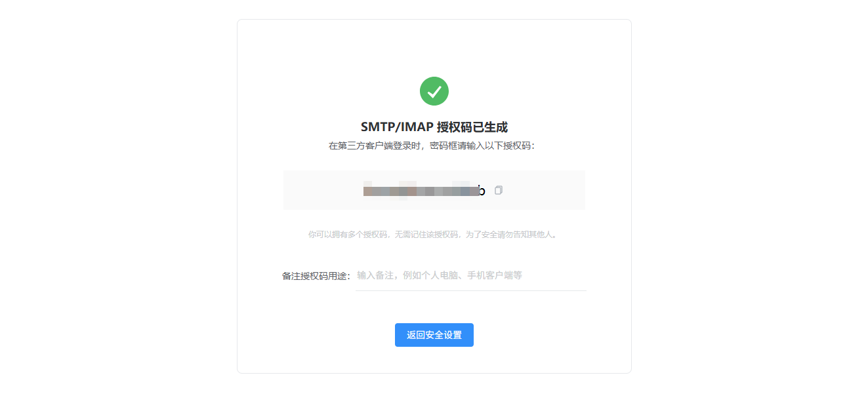The height and width of the screenshot is (413, 868).
Task: Click the 备注授权码用途 label
Action: point(316,276)
